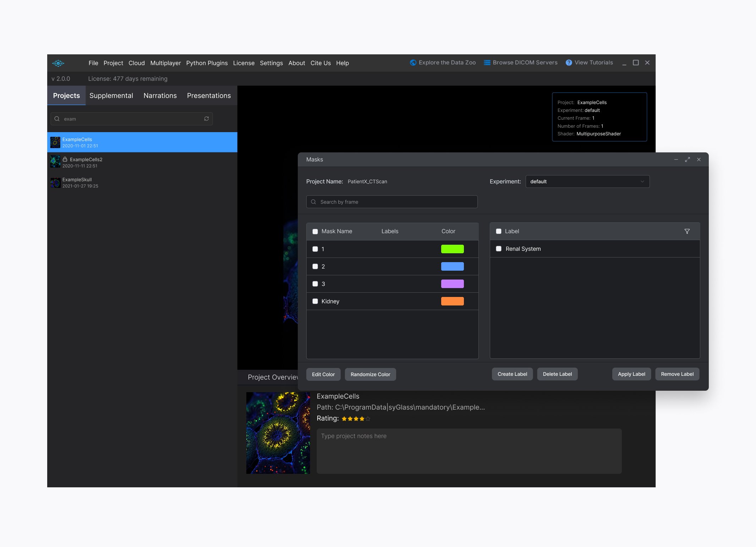756x547 pixels.
Task: Click the orange Kidney color swatch
Action: click(x=452, y=301)
